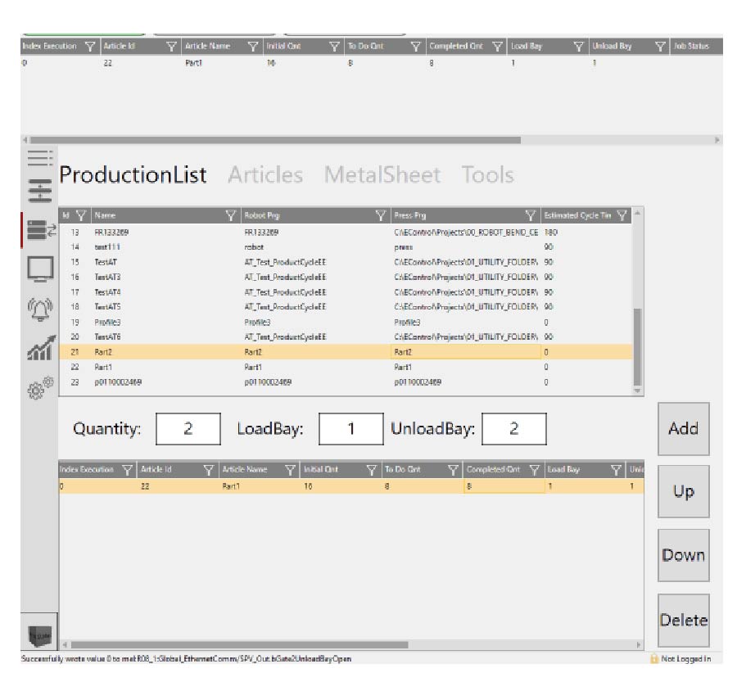Click the lock icon beside Not Logged In

653,659
